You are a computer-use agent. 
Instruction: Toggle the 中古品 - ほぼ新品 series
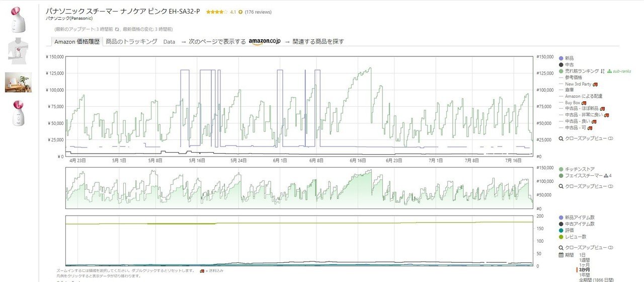[578, 109]
